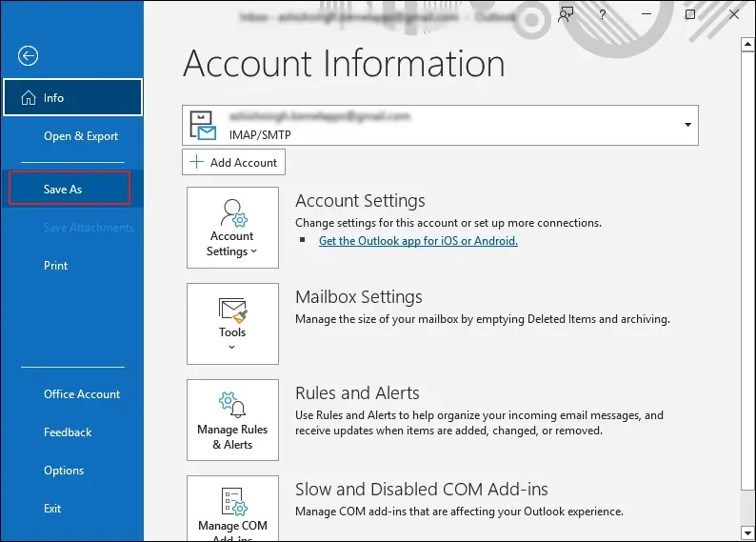Click the plus icon in Add Account
The height and width of the screenshot is (542, 756).
[196, 162]
